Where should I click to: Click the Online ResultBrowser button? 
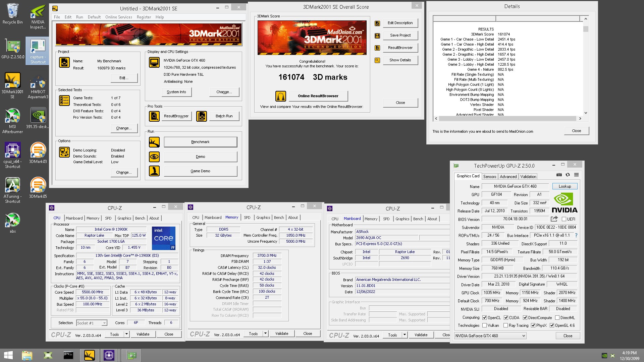tap(318, 96)
